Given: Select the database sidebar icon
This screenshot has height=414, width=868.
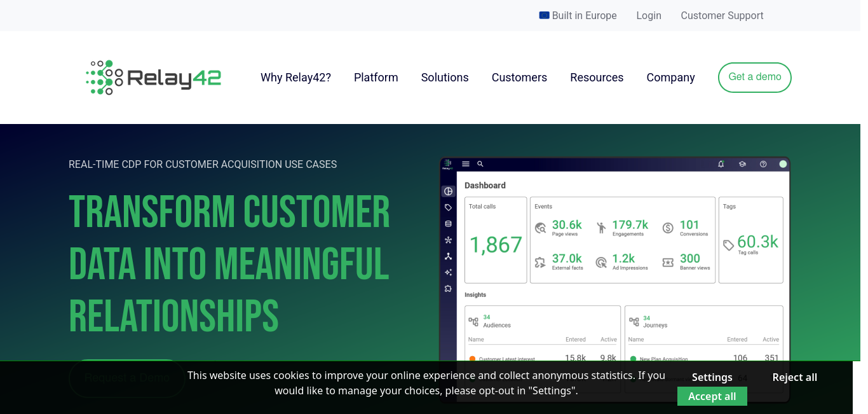Looking at the screenshot, I should click(x=448, y=224).
